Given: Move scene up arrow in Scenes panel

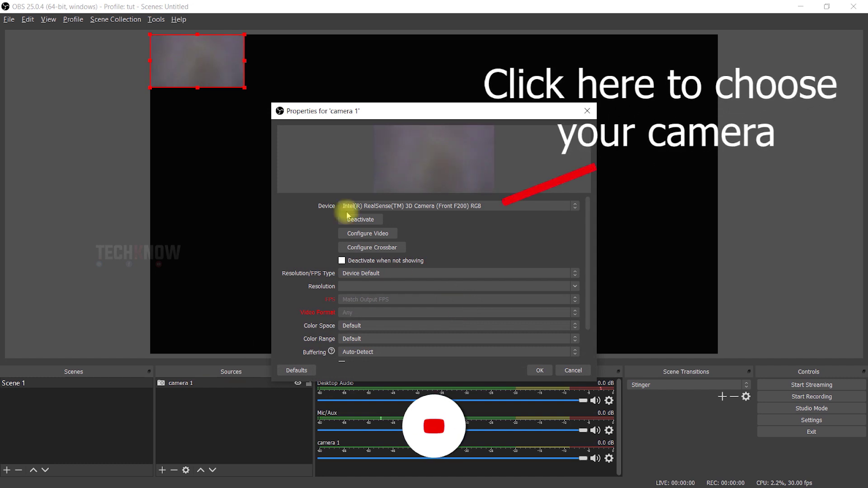Looking at the screenshot, I should click(33, 470).
